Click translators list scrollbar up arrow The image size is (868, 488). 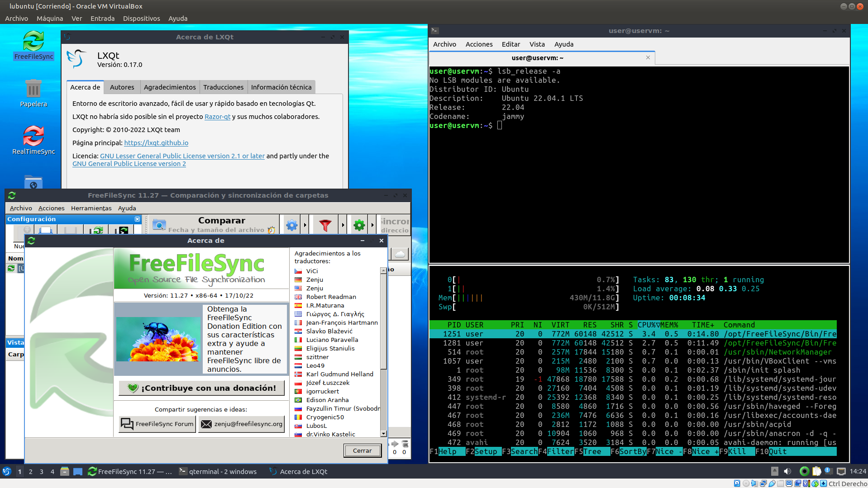coord(383,270)
